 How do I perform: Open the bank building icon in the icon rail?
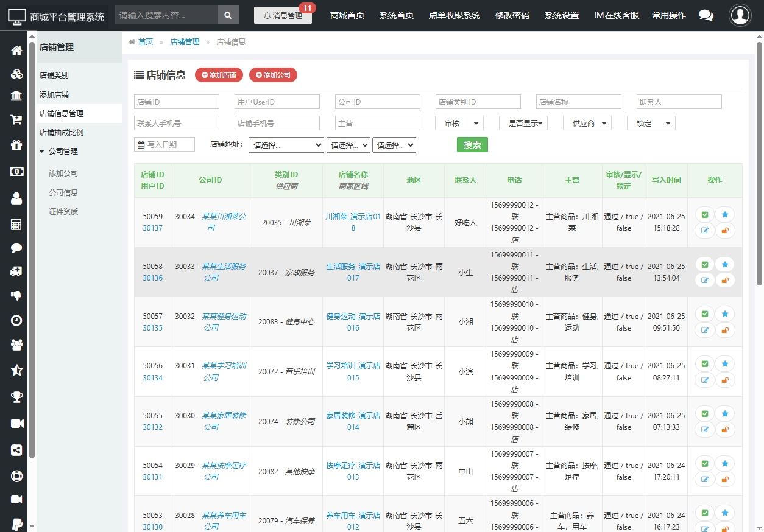coord(16,97)
